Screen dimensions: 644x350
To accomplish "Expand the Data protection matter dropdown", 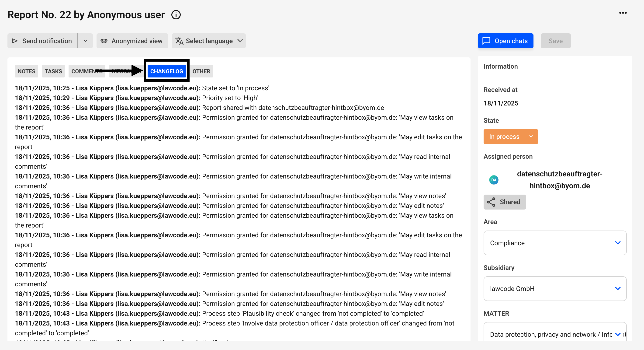I will 617,334.
